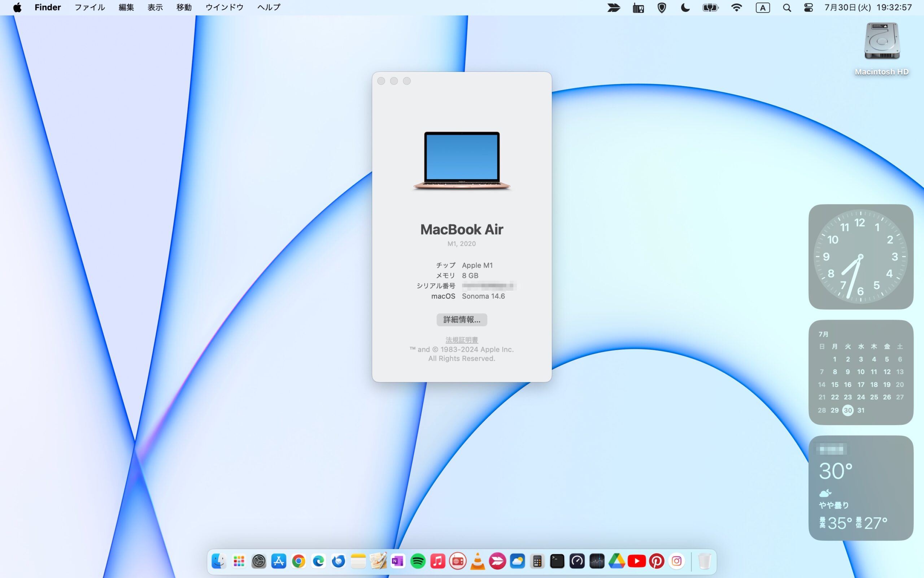Viewport: 924px width, 578px height.
Task: Open the ヘルプ menu
Action: tap(269, 8)
